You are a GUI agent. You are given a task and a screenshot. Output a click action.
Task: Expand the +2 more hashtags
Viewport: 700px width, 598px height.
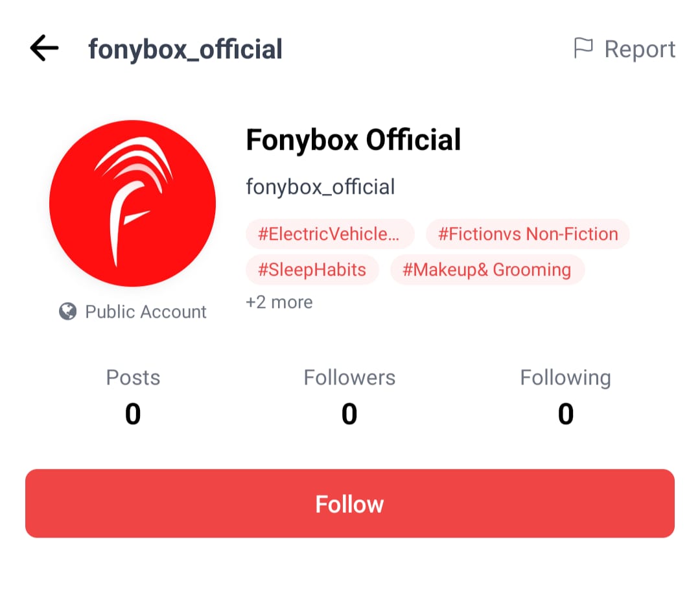click(x=279, y=302)
